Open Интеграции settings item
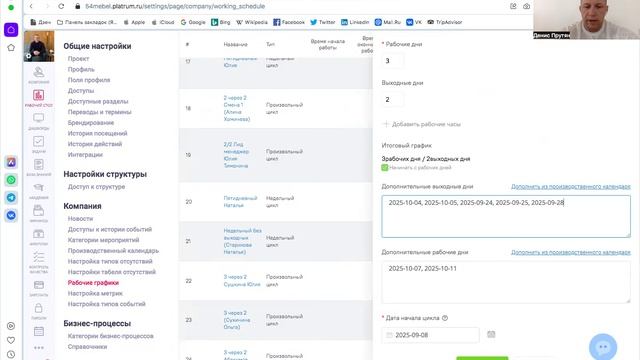 pos(85,155)
